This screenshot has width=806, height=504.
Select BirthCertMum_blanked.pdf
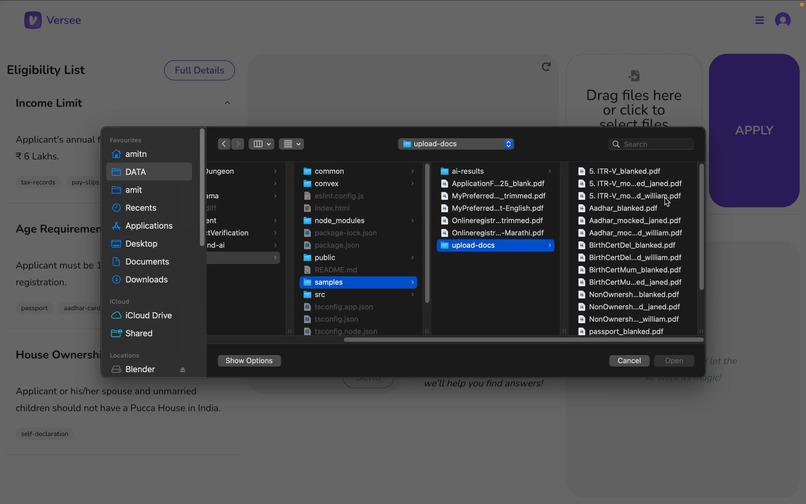click(635, 270)
